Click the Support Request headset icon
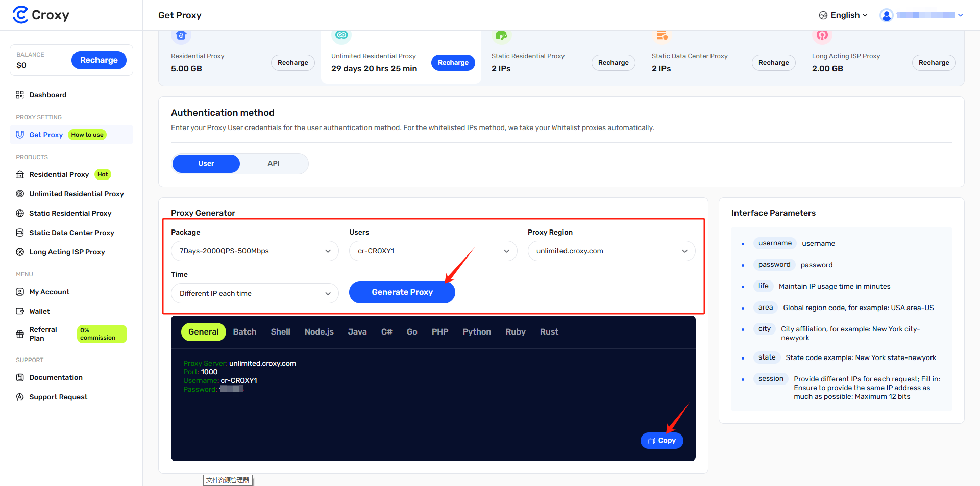980x486 pixels. coord(20,397)
